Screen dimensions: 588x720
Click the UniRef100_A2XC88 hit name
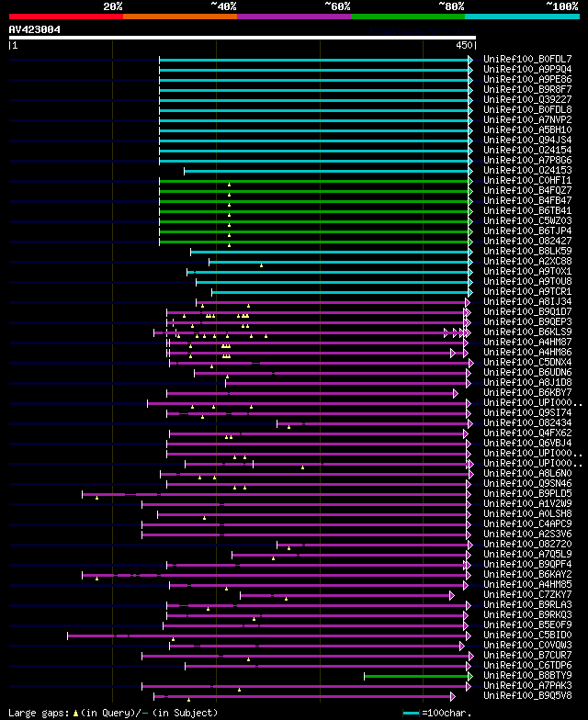pos(527,261)
